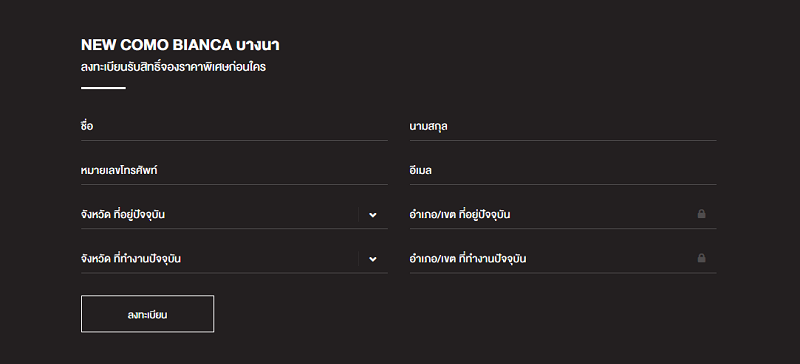Click the chevron arrow of จังหวัด ที่ทำงานปัจจุบัน
This screenshot has width=800, height=364.
coord(373,259)
